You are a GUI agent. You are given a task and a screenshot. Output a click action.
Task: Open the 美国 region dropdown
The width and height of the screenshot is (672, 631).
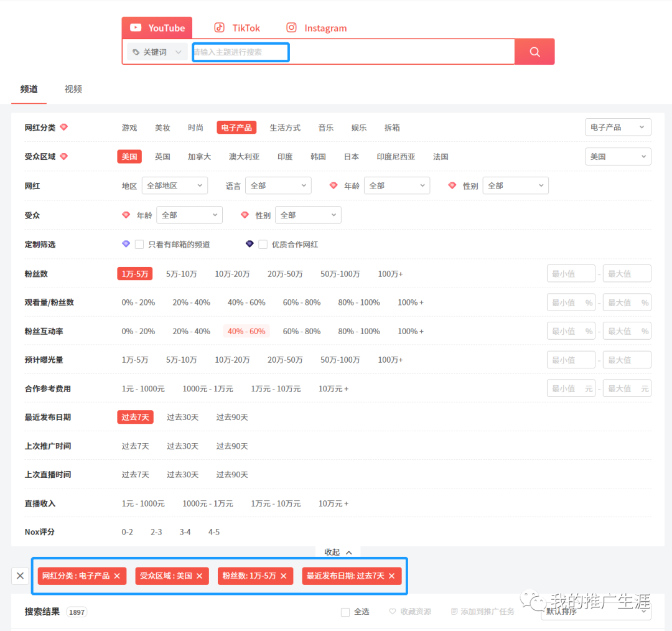tap(618, 156)
